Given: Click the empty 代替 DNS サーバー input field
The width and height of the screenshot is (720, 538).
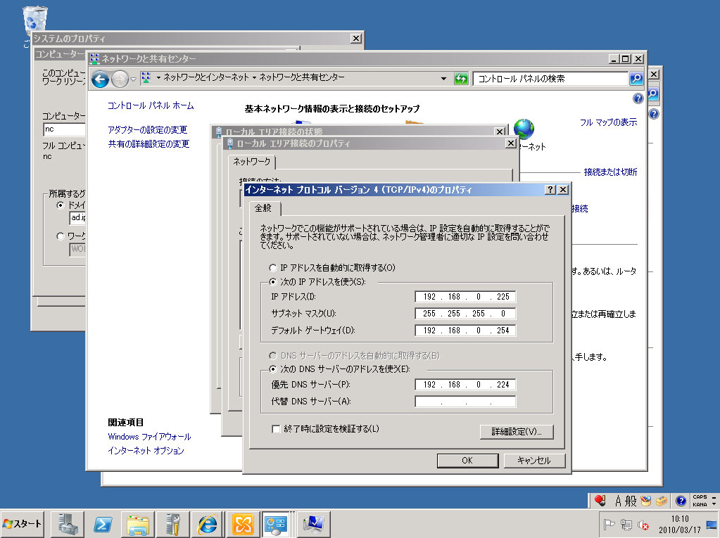Looking at the screenshot, I should 465,402.
